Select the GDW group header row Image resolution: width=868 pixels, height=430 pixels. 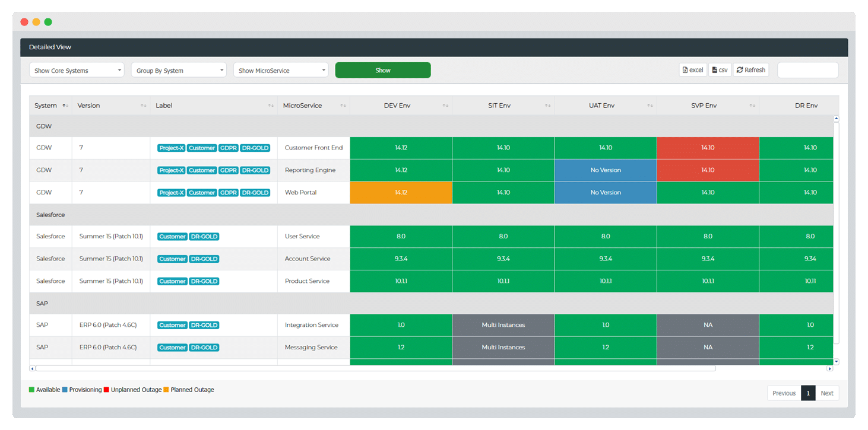pyautogui.click(x=431, y=126)
